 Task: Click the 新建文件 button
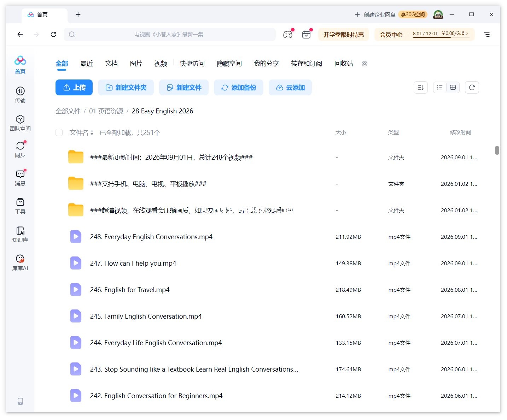(x=184, y=88)
